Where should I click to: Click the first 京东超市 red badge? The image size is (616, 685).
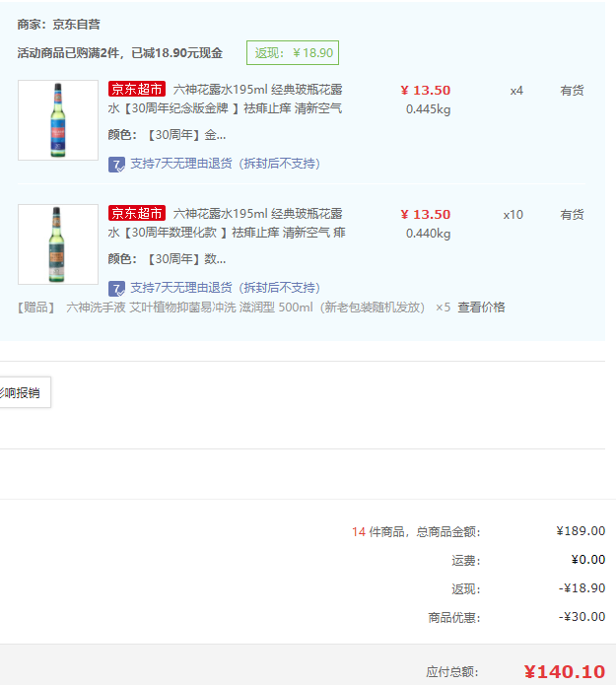137,89
